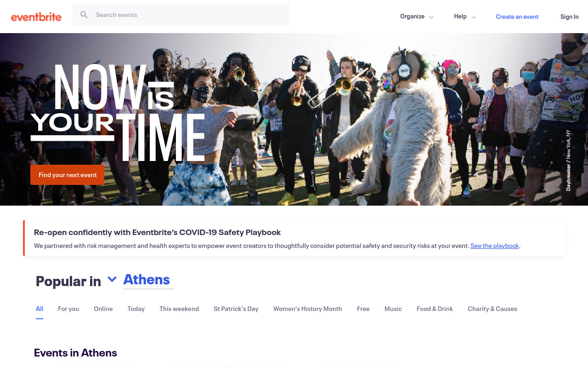The width and height of the screenshot is (588, 368).
Task: Show events for Today
Action: tap(136, 309)
